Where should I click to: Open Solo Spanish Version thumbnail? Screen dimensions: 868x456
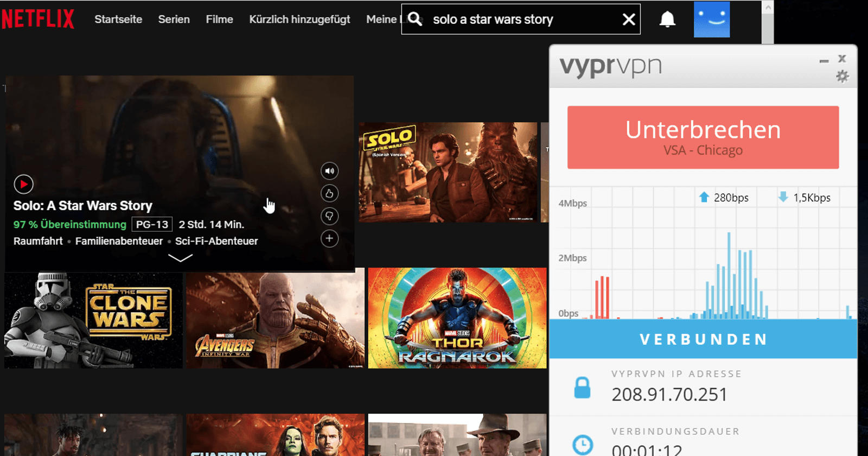[x=448, y=172]
